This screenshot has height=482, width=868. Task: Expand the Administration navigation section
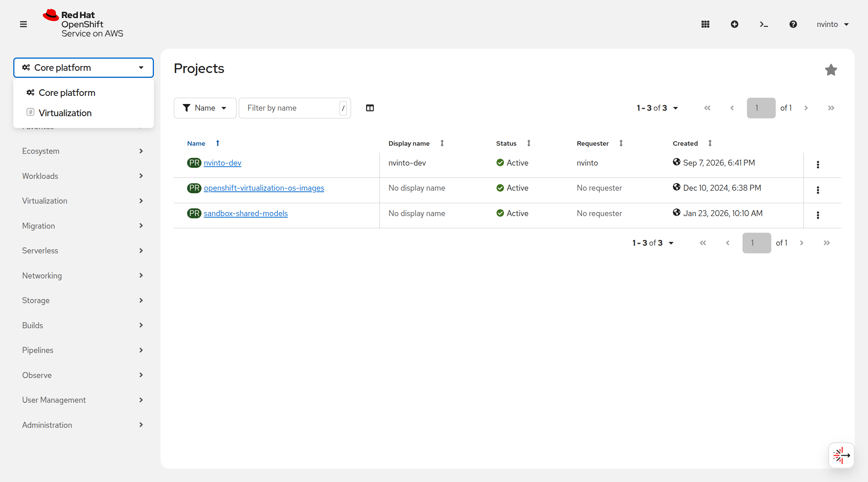(83, 425)
